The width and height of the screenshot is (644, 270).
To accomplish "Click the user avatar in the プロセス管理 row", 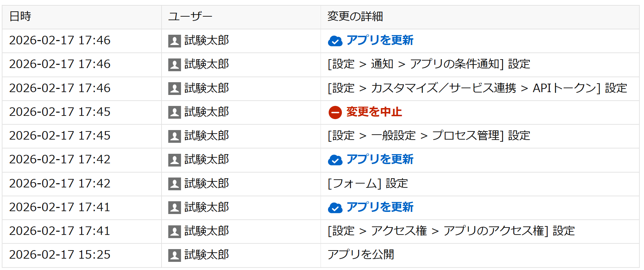I will tap(174, 136).
